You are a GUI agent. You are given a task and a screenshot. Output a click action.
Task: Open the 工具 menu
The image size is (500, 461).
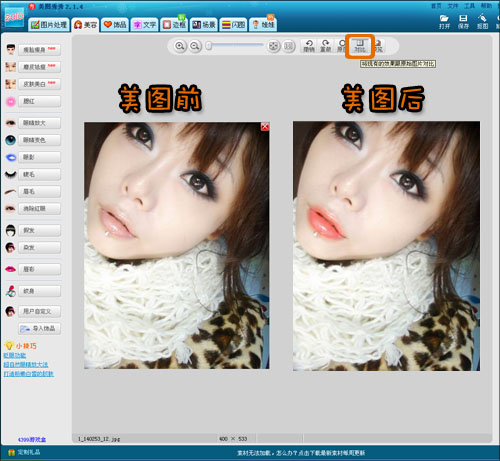coord(469,6)
